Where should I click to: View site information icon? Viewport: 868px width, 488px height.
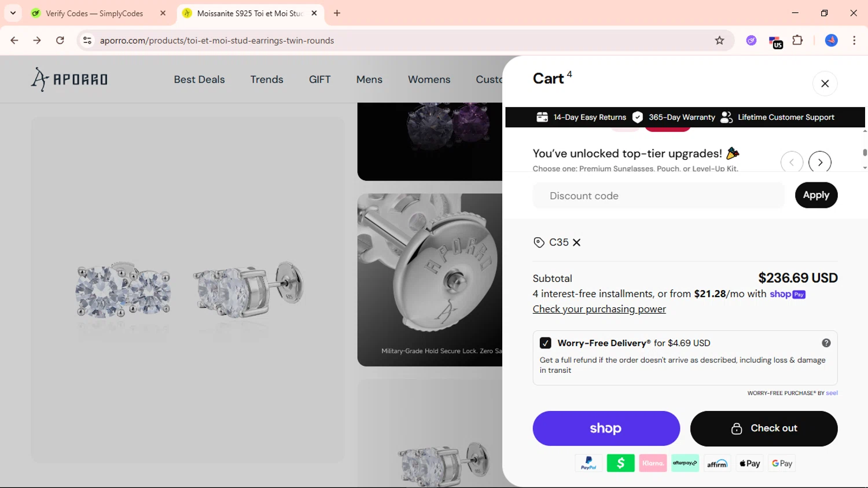coord(87,41)
